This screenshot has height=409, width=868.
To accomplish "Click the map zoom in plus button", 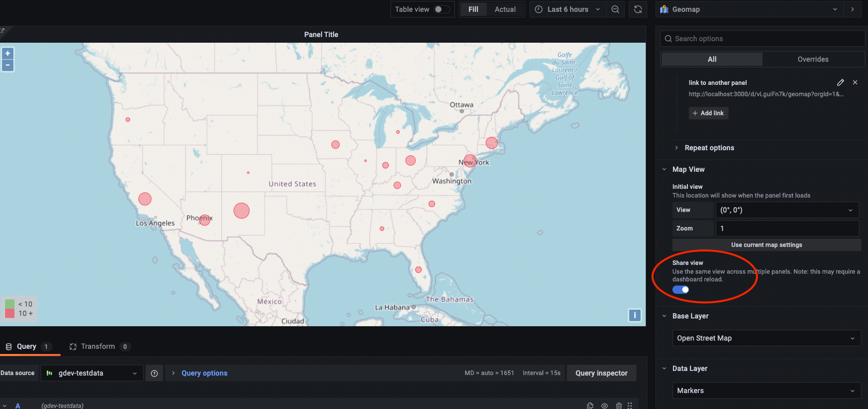I will click(x=8, y=54).
